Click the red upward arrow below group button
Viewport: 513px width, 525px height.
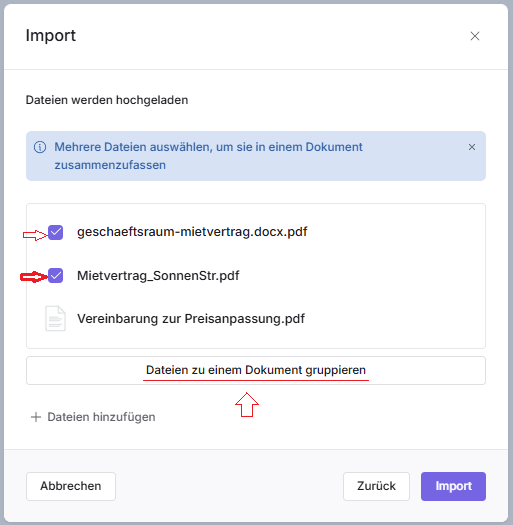pos(247,404)
